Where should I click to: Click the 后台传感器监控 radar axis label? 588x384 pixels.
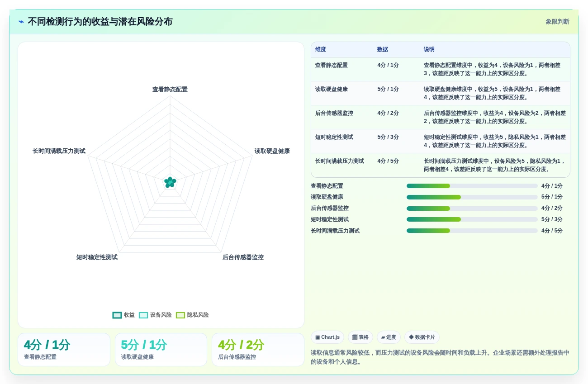[243, 257]
